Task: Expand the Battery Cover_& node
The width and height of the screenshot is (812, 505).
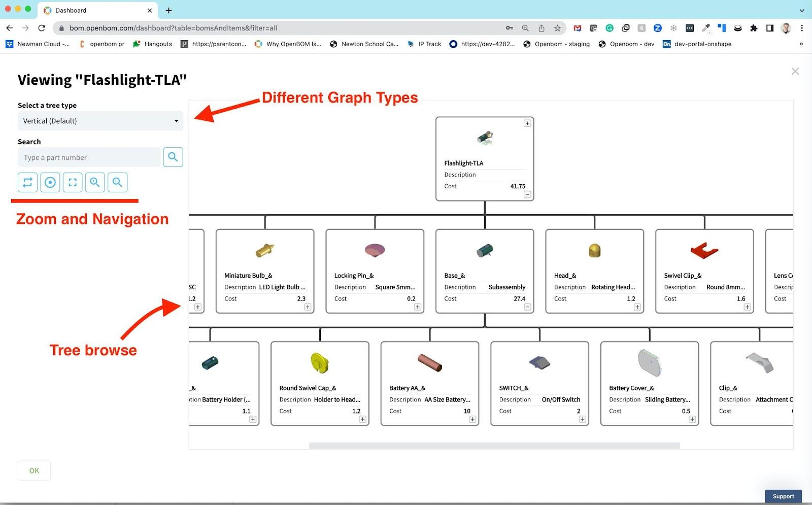Action: [692, 419]
